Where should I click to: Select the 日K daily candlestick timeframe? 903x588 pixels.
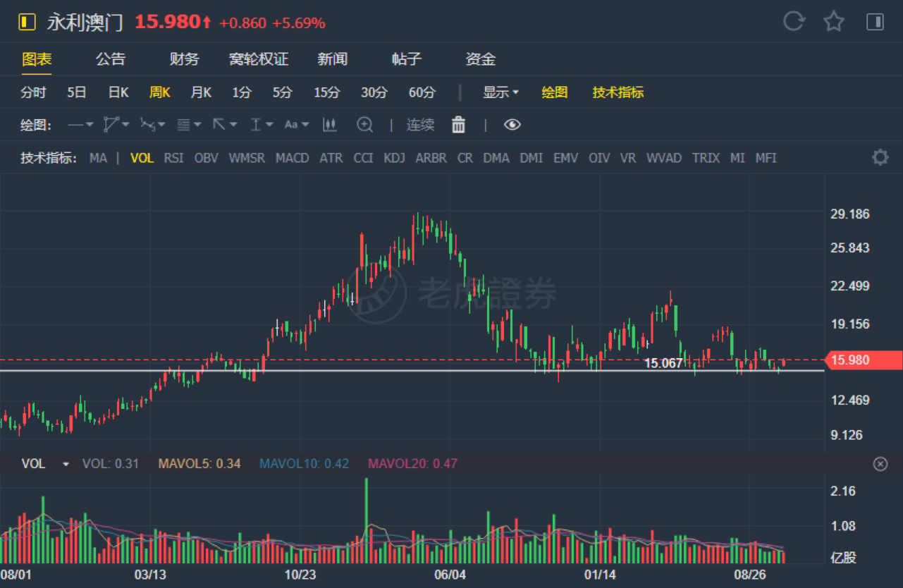(118, 92)
